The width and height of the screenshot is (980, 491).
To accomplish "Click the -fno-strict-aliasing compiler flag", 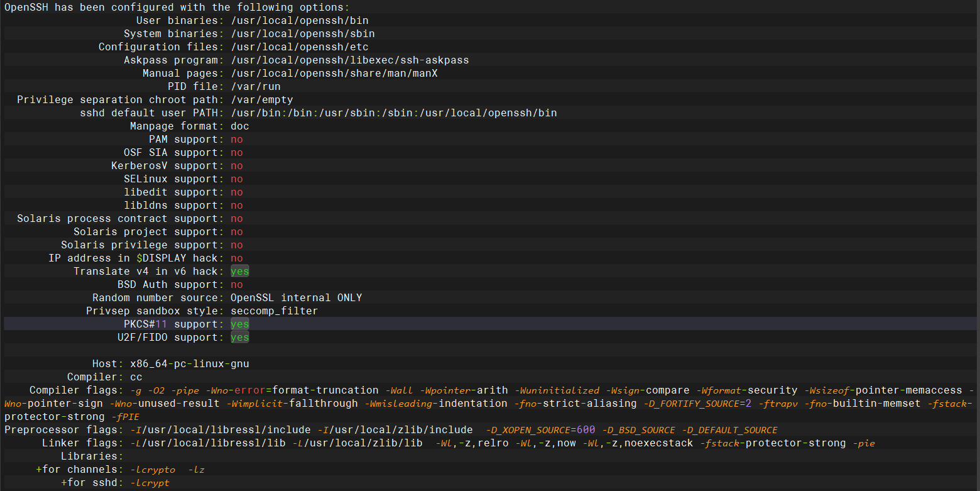I will pos(575,404).
